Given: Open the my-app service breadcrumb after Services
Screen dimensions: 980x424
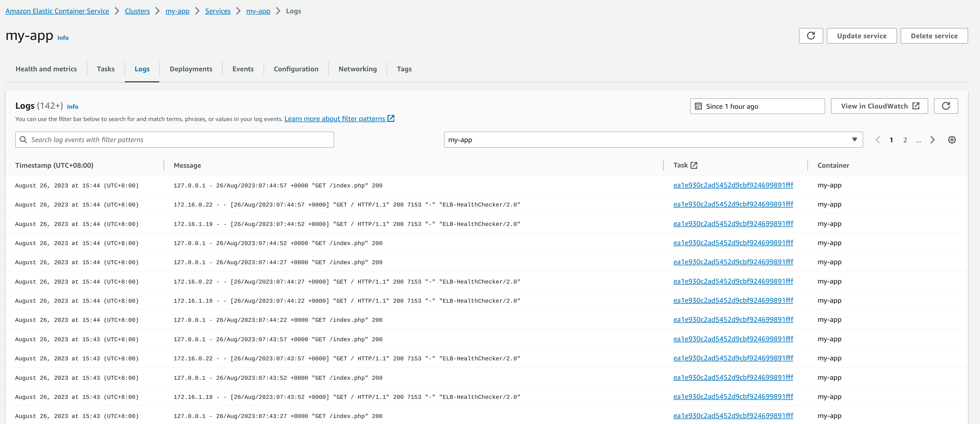Looking at the screenshot, I should [258, 11].
